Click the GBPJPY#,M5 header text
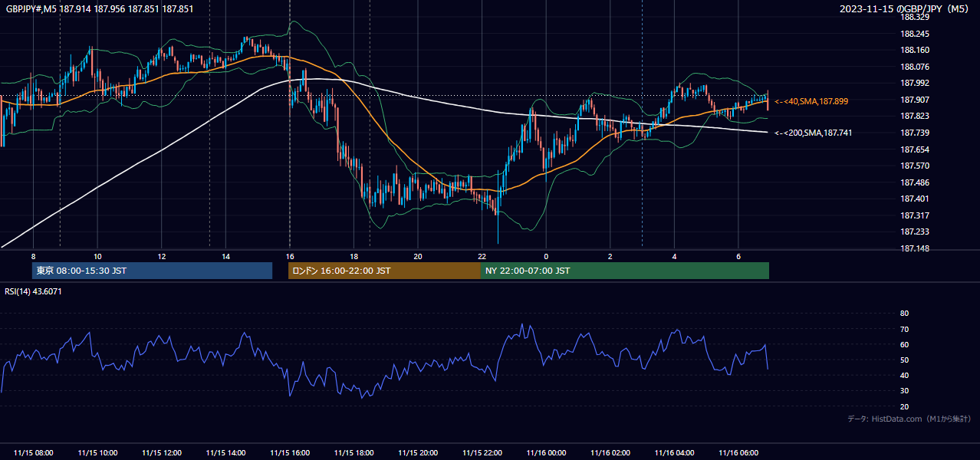This screenshot has height=460, width=980. (x=100, y=9)
